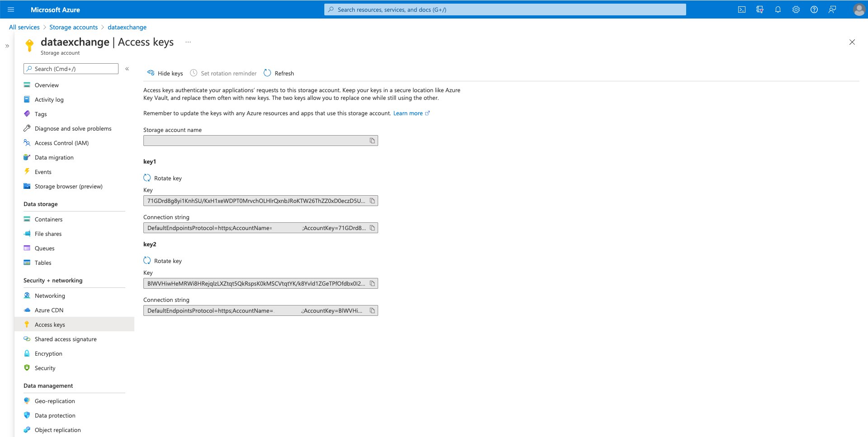Click Rotate key for key1

tap(163, 178)
